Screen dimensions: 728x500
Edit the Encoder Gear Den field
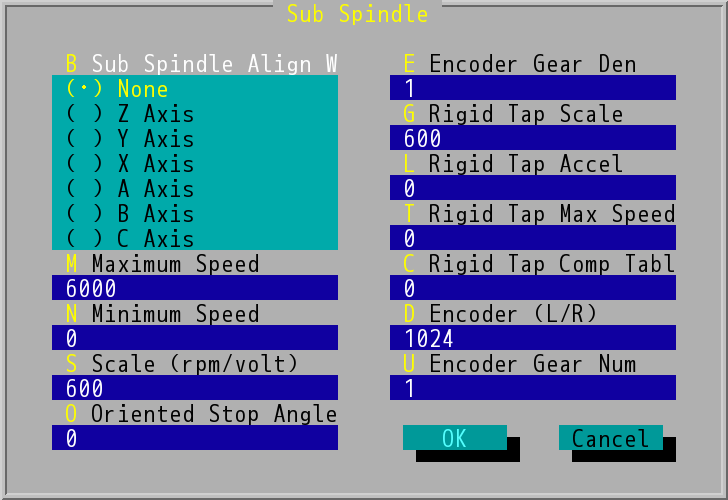533,87
